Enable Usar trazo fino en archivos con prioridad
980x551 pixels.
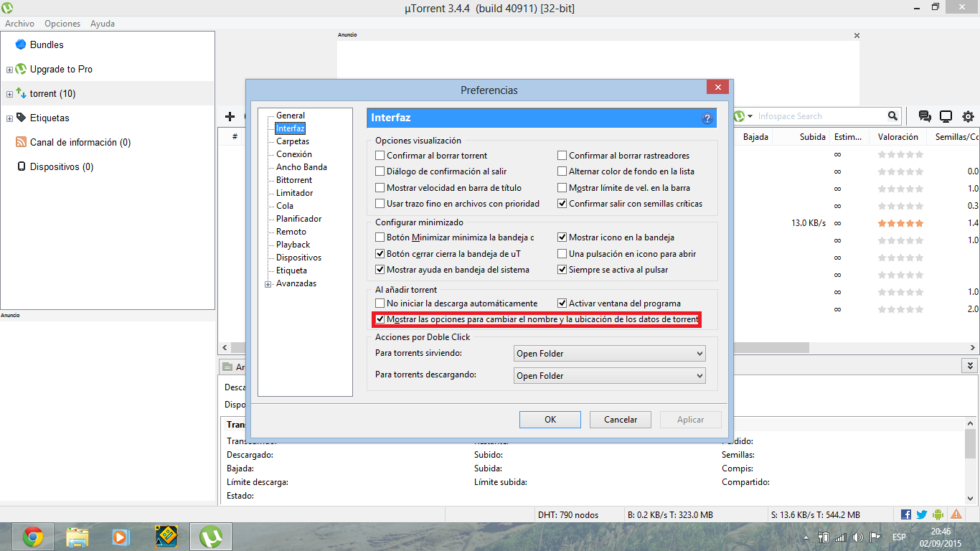tap(380, 204)
